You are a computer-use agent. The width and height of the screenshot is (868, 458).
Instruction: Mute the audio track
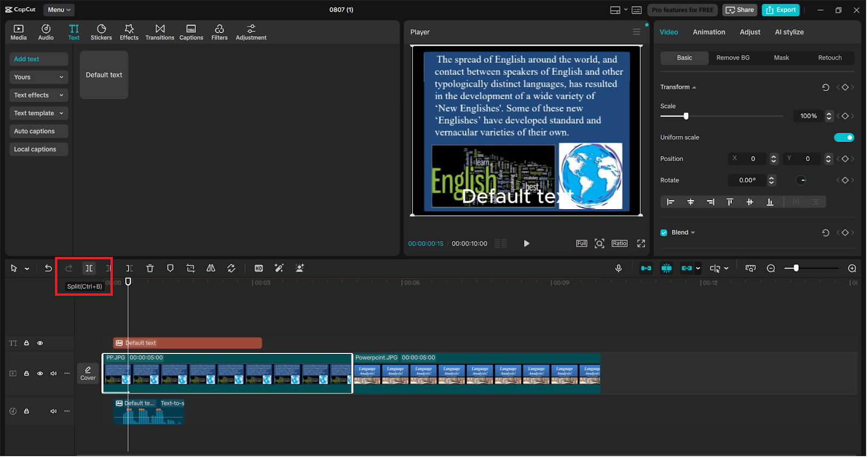pos(54,411)
